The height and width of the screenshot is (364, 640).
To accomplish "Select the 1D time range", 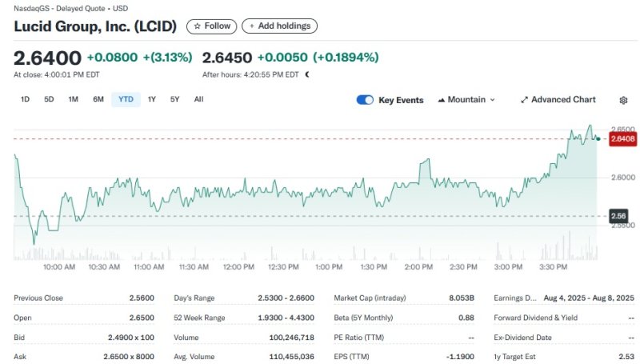I will [x=25, y=99].
